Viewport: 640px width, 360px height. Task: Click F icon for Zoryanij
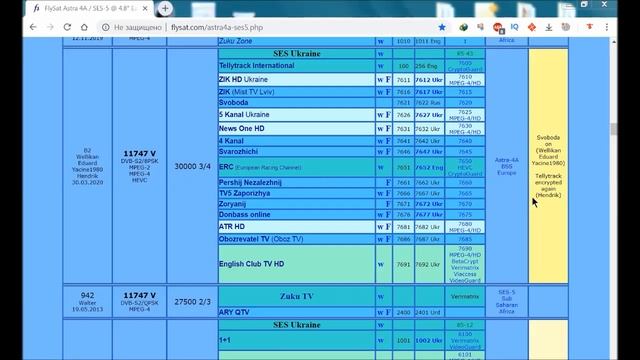[388, 204]
